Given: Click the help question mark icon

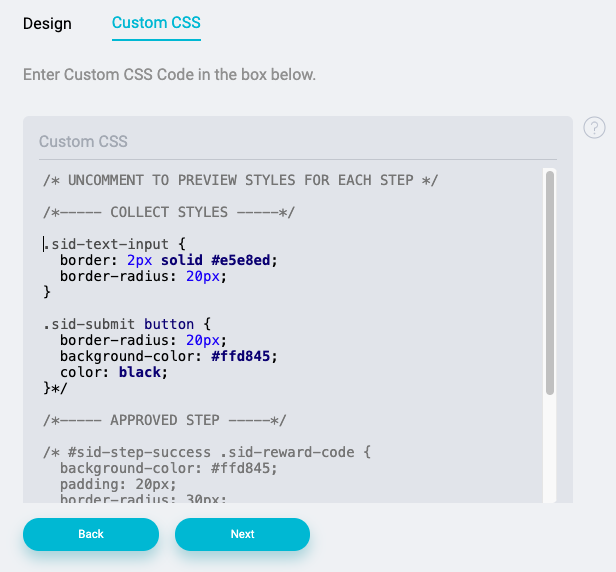Looking at the screenshot, I should (x=594, y=128).
